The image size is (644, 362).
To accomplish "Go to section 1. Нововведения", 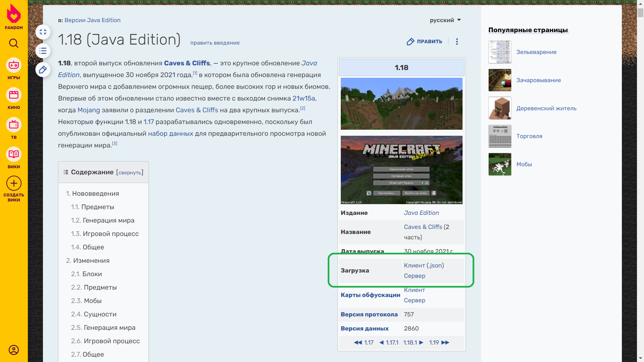I will (93, 193).
